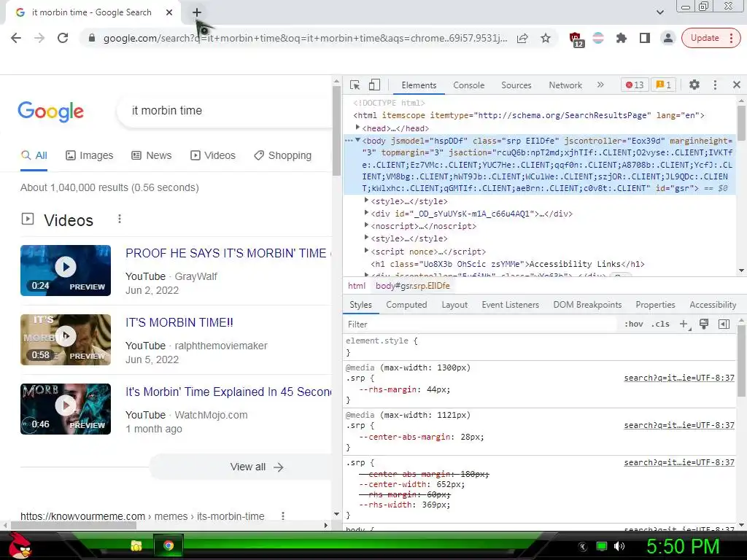The height and width of the screenshot is (560, 747).
Task: Open DevTools settings gear
Action: tap(694, 85)
